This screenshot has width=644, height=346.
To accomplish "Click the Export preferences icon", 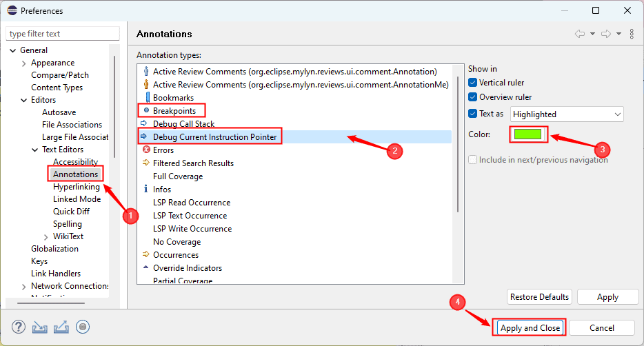I will (61, 327).
